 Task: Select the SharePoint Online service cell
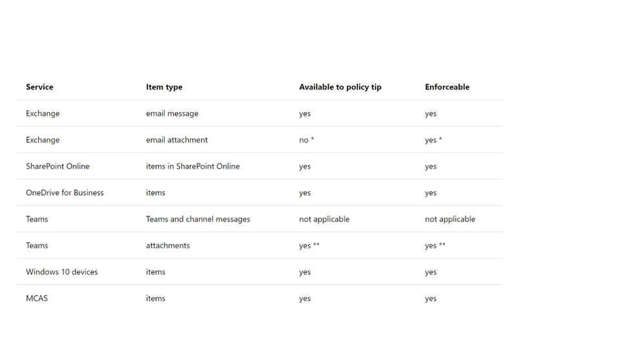[x=57, y=166]
